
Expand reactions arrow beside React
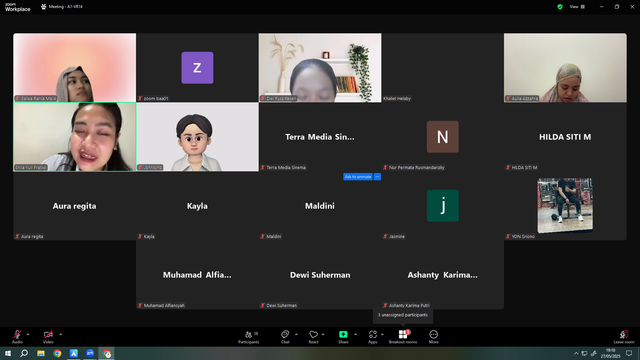pos(323,334)
